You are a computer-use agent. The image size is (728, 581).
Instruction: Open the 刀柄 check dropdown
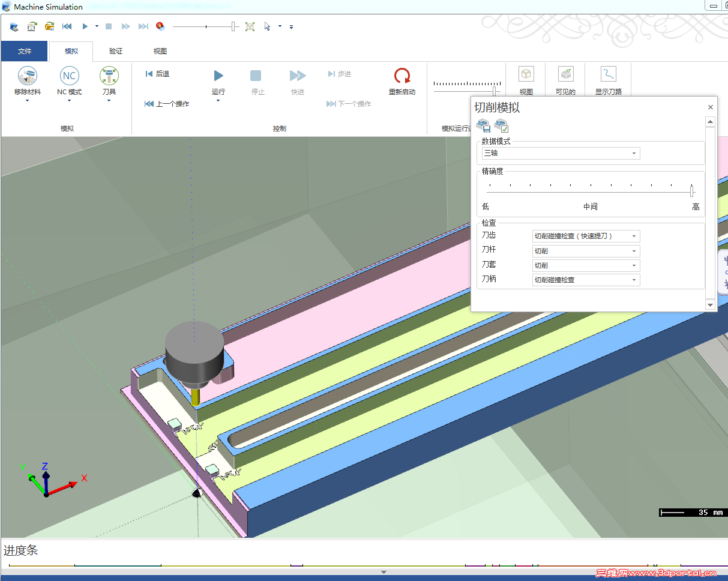(586, 280)
